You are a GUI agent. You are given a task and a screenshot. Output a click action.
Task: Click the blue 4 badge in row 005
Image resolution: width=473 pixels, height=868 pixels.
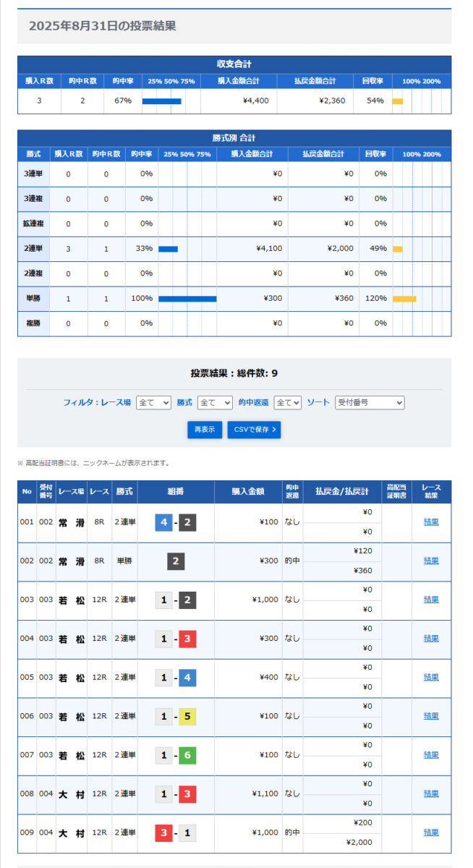pos(187,678)
